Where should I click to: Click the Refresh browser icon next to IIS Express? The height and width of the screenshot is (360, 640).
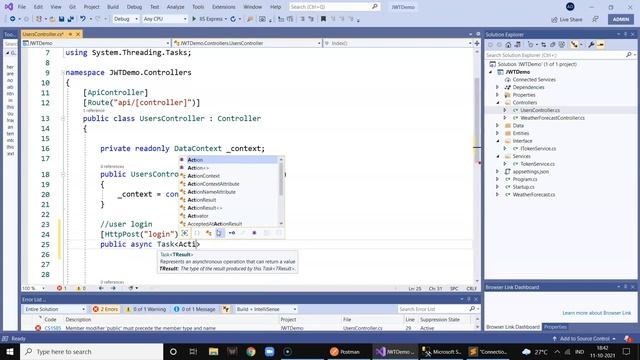click(x=233, y=19)
